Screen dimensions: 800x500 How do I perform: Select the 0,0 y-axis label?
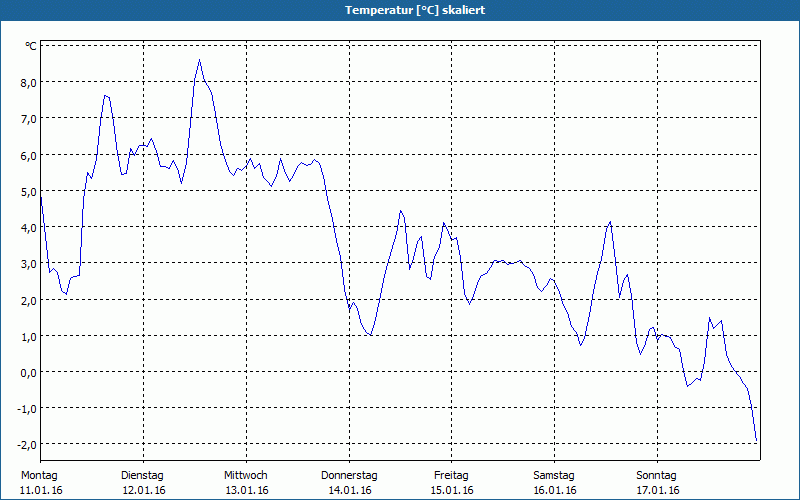pos(27,372)
